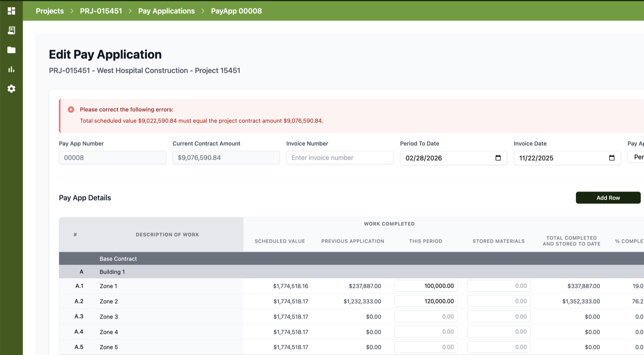Open PRJ-015451 breadcrumb link
644x355 pixels.
101,11
